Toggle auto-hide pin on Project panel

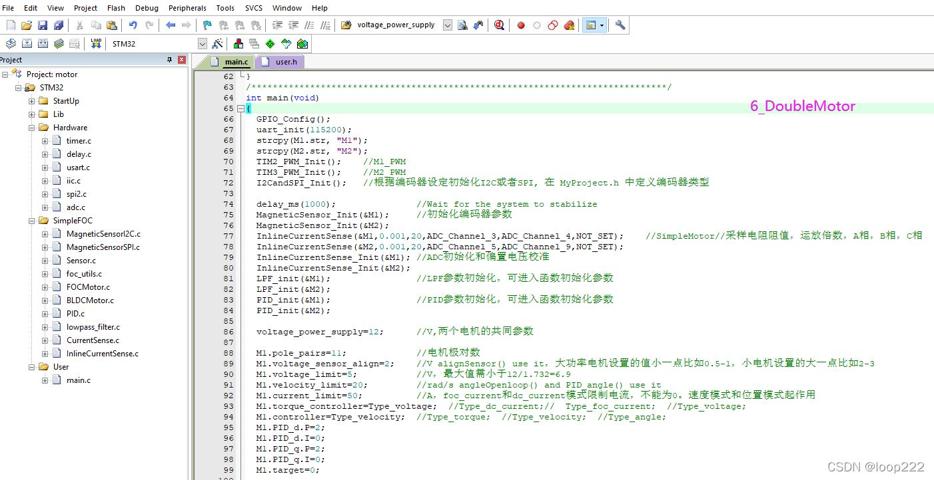point(169,60)
